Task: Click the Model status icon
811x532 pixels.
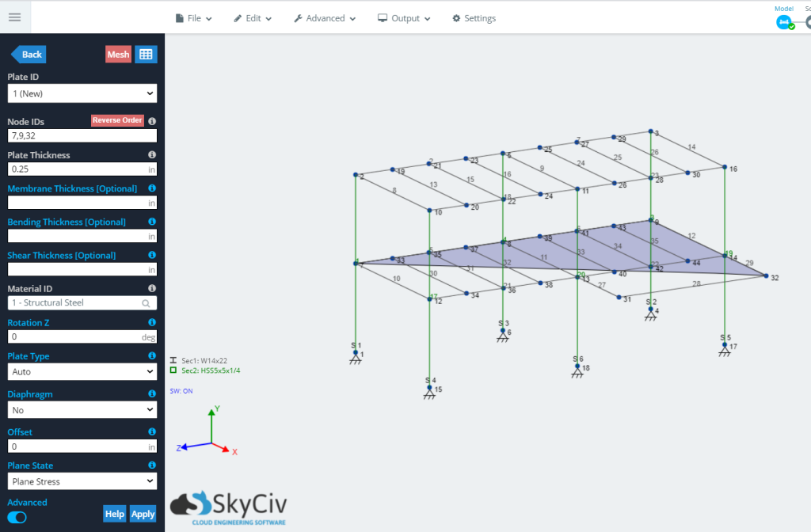Action: click(x=784, y=23)
